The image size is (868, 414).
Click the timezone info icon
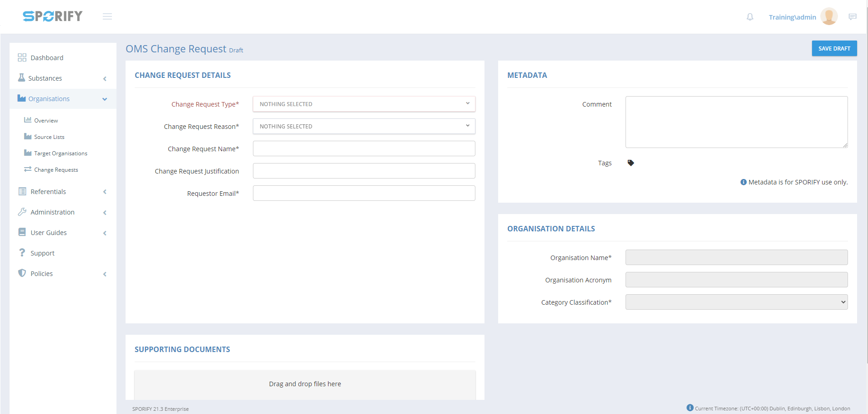(690, 408)
